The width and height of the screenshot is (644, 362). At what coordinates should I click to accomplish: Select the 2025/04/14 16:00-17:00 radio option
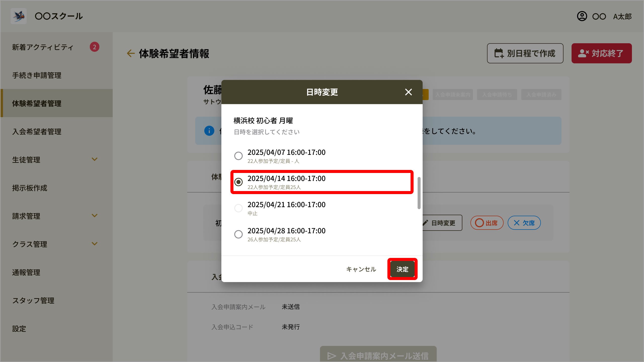coord(238,182)
